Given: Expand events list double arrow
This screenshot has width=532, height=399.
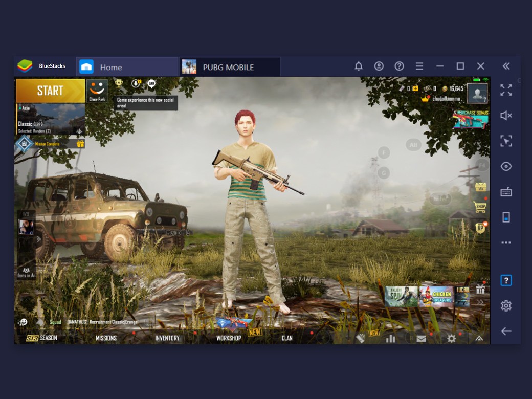Looking at the screenshot, I should (x=480, y=302).
